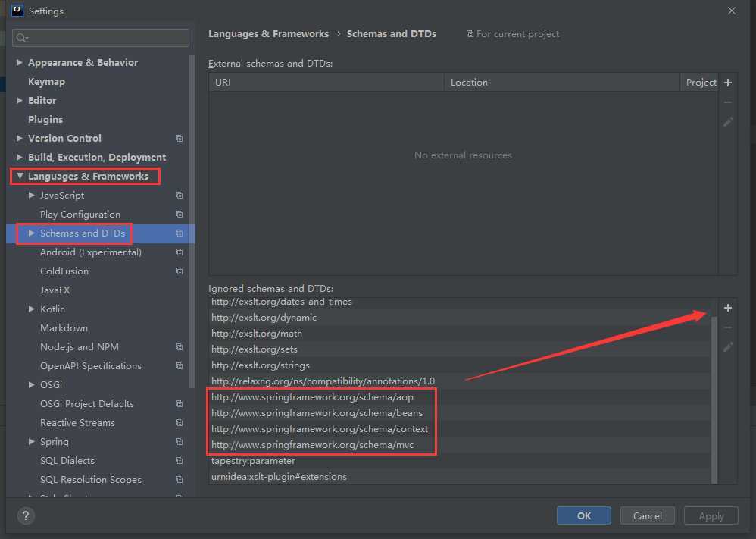
Task: Open help with the question mark button
Action: (x=26, y=515)
